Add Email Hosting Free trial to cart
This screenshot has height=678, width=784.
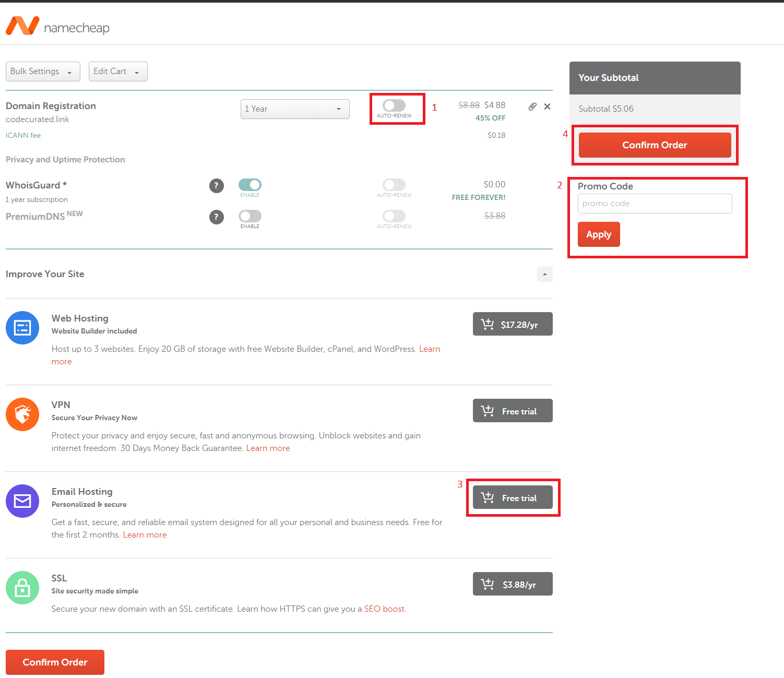(513, 497)
